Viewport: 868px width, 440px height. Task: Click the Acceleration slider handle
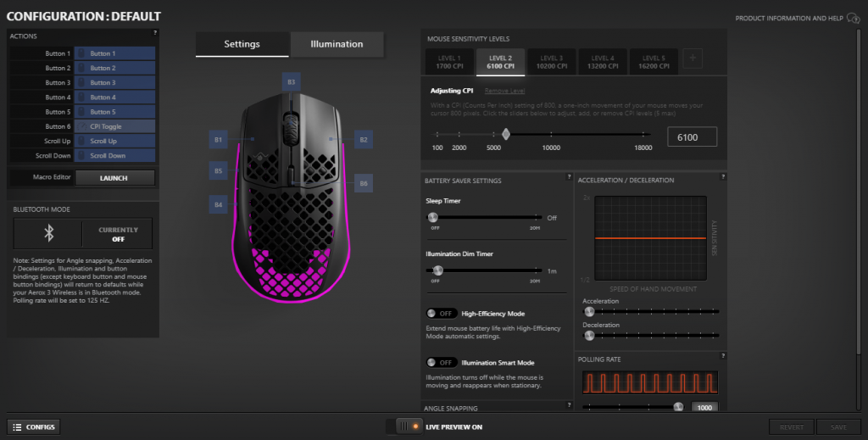pos(590,312)
